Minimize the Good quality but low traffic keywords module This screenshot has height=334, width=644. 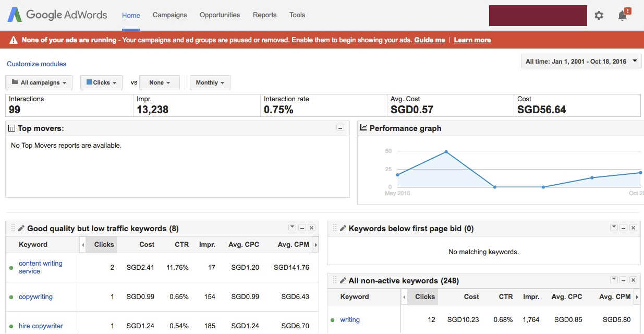coord(302,228)
